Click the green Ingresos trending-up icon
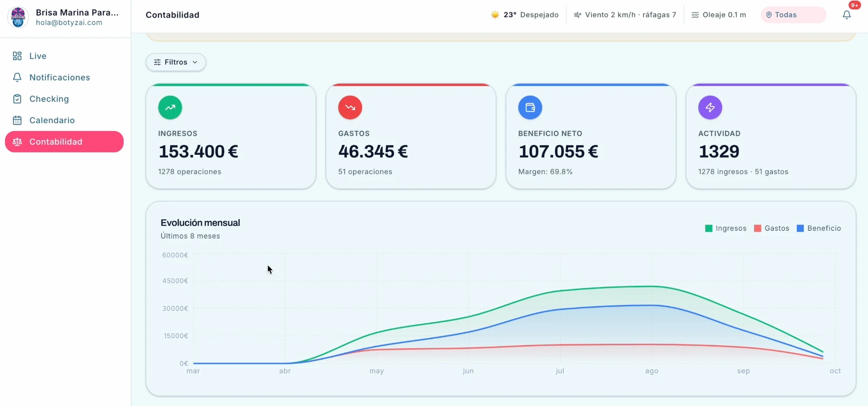The image size is (868, 406). (x=170, y=108)
